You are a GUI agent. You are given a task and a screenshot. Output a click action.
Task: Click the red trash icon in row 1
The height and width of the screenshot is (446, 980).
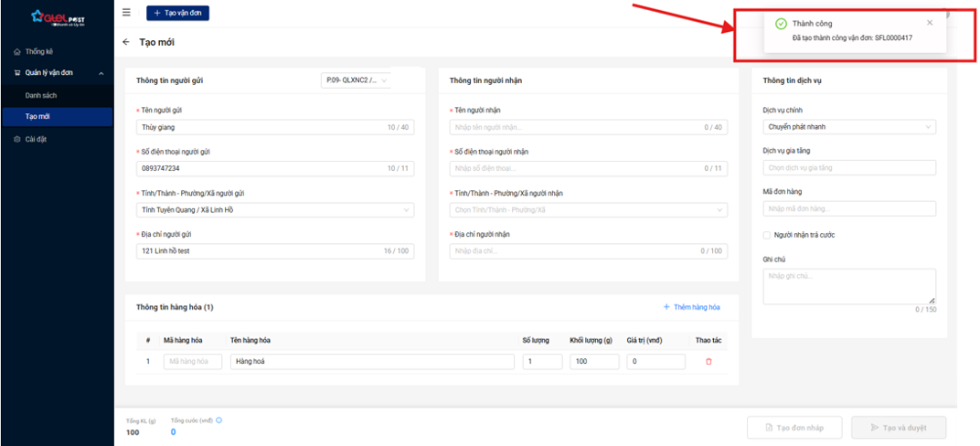[708, 362]
